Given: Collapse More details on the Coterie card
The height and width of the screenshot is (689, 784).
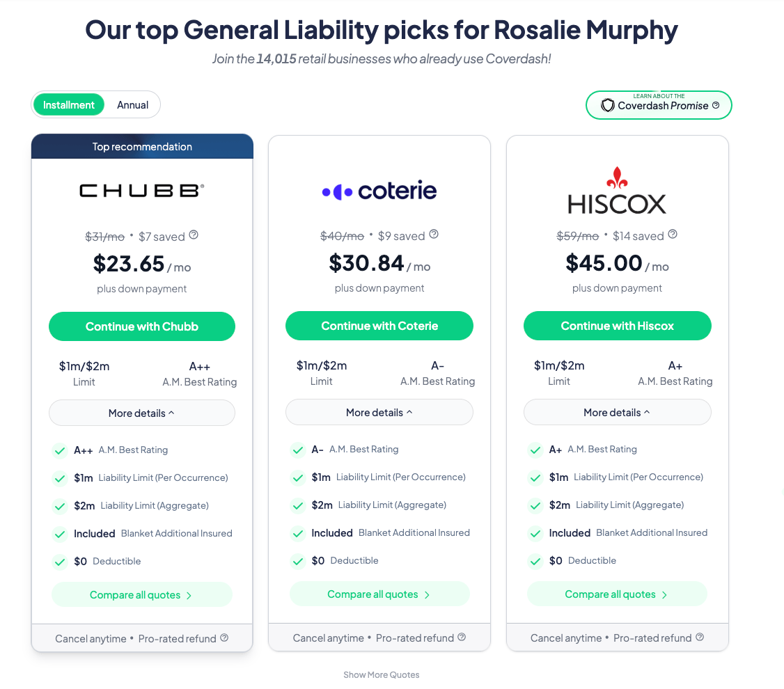Looking at the screenshot, I should (379, 412).
